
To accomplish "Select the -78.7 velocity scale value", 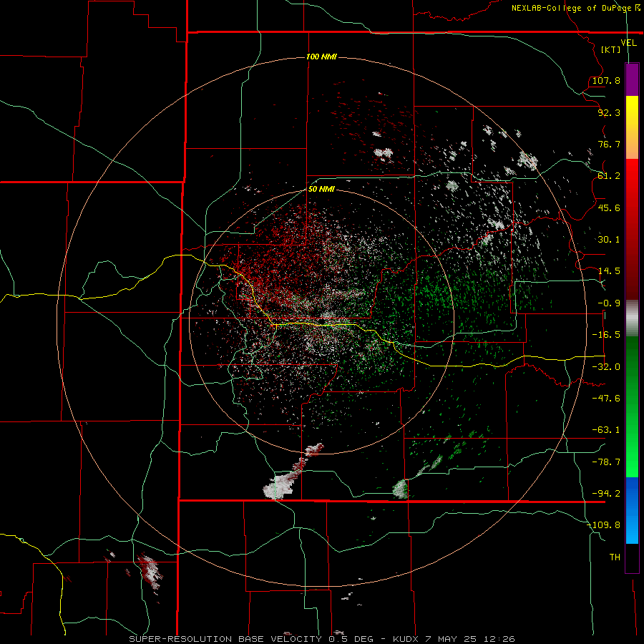I will tap(606, 462).
